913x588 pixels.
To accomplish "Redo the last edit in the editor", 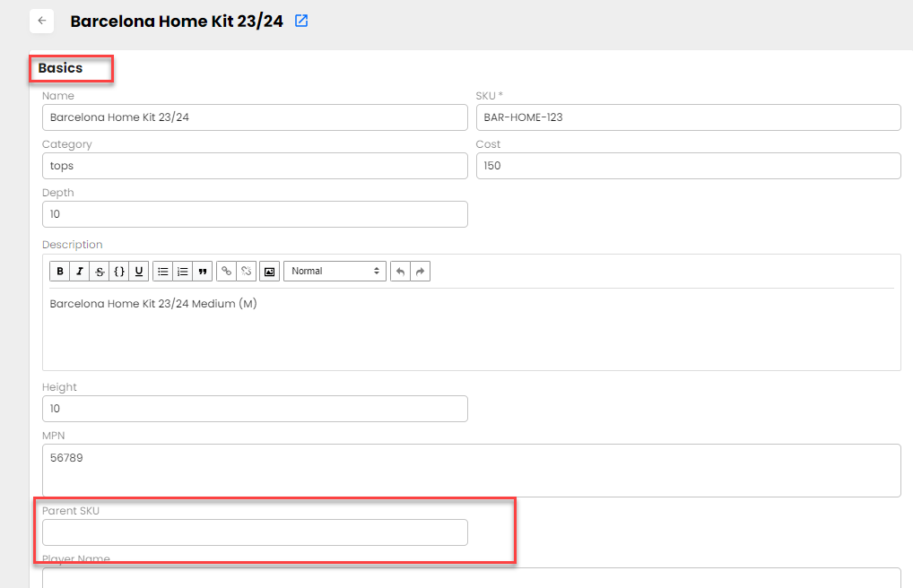I will pos(420,271).
